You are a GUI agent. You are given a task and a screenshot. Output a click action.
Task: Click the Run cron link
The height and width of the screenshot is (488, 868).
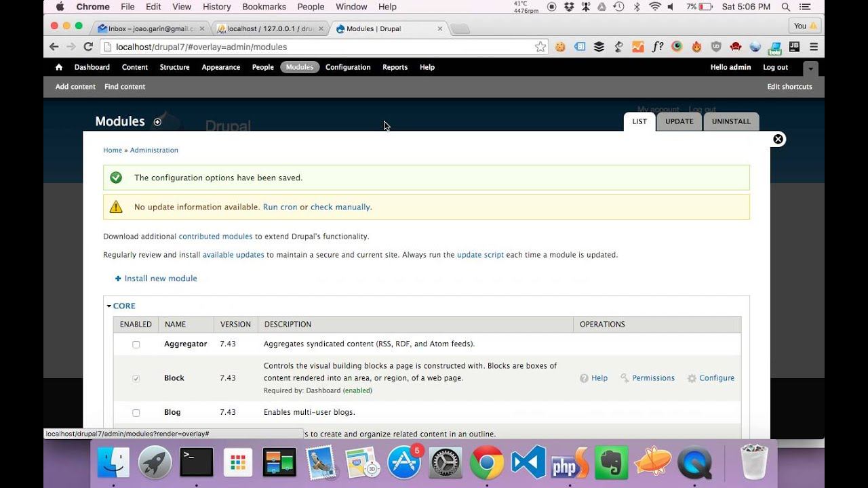[280, 207]
